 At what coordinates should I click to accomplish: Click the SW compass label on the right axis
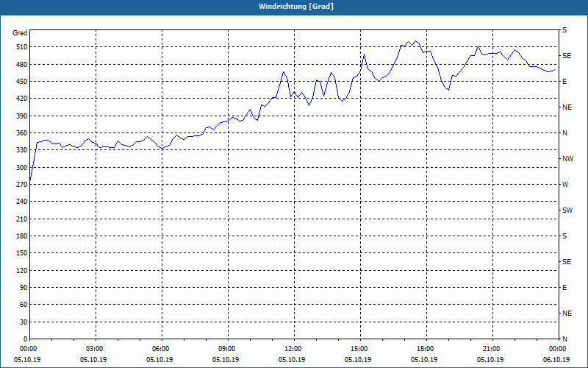[567, 210]
